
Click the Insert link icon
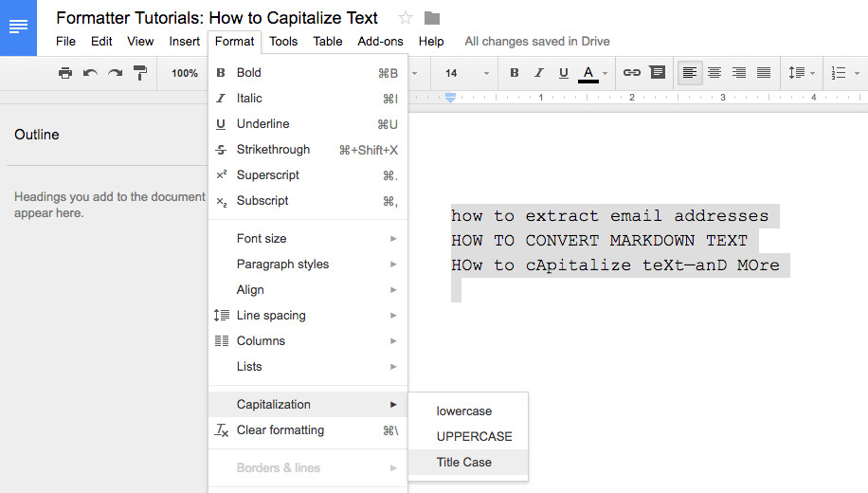click(632, 73)
